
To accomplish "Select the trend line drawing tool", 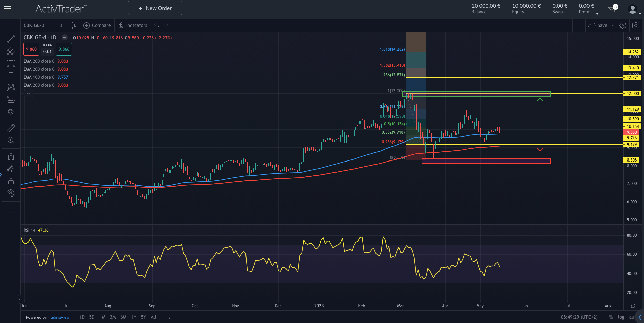I will (11, 39).
